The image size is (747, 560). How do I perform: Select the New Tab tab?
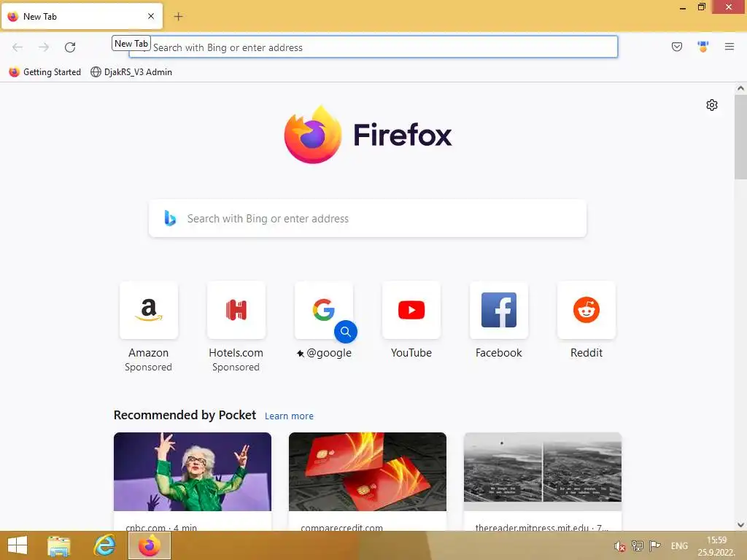click(82, 16)
